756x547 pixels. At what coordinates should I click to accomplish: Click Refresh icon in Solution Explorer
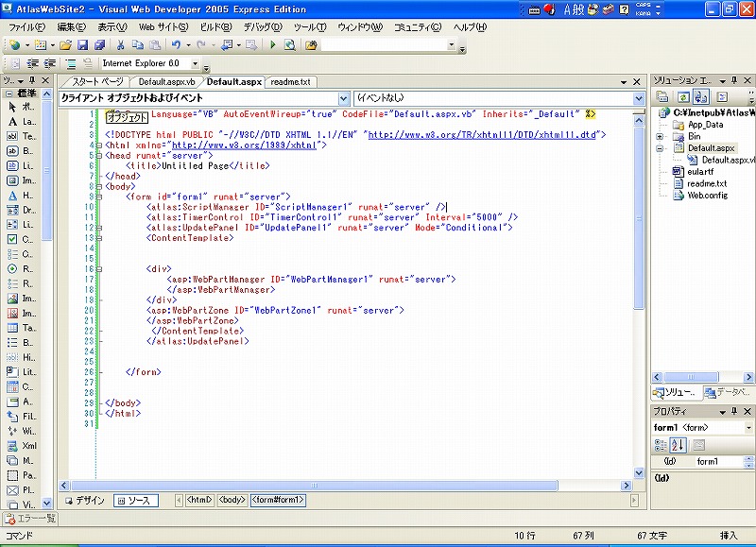coord(683,97)
